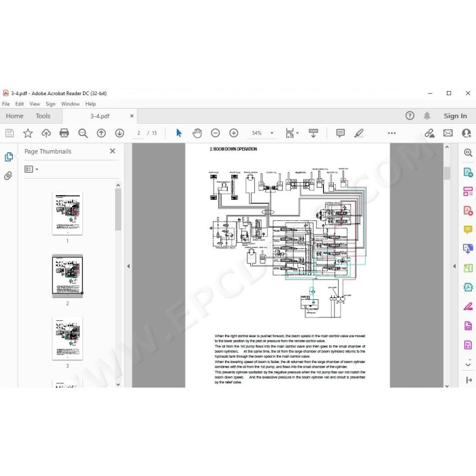Open the find text magnifier tool

[83, 133]
